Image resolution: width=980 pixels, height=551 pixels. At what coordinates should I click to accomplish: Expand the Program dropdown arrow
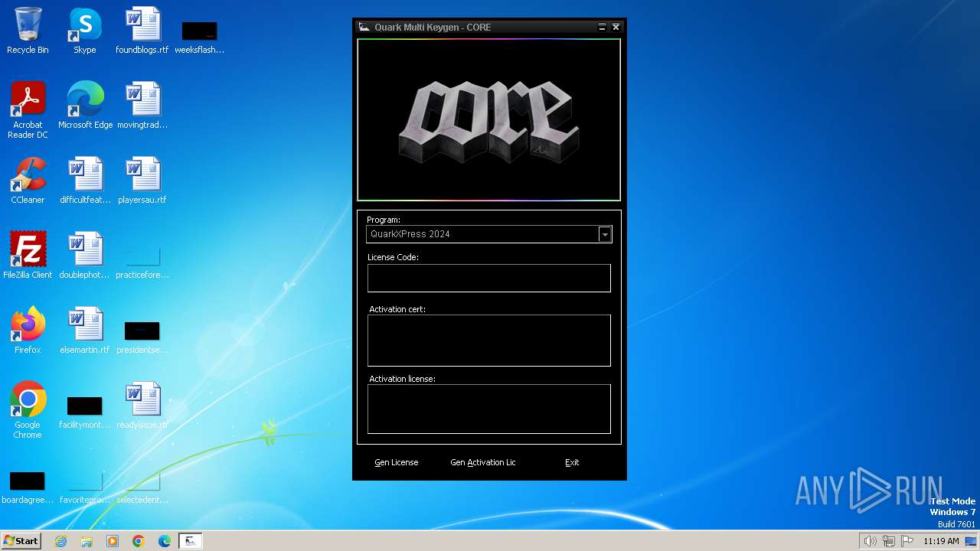pos(605,234)
